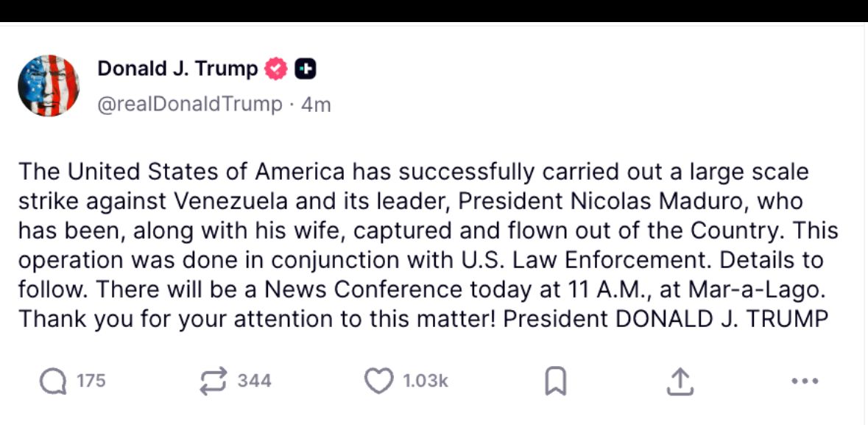Screen dimensions: 868x425
Task: Click the word 'Venezuela' in the post
Action: [214, 201]
